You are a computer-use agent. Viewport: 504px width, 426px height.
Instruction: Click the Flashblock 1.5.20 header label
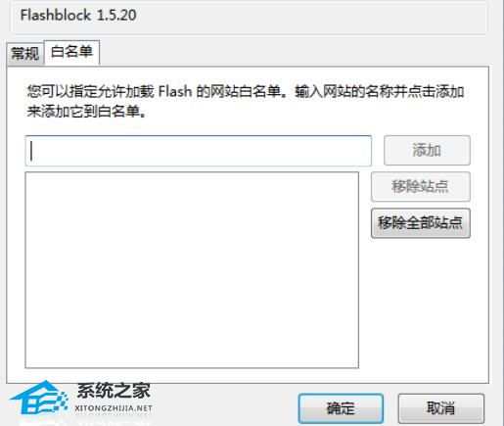click(78, 16)
